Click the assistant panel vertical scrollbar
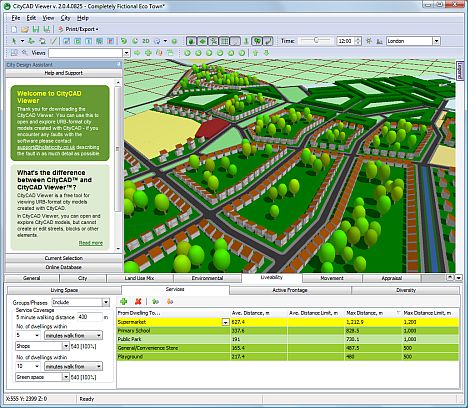This screenshot has width=468, height=408. (117, 149)
